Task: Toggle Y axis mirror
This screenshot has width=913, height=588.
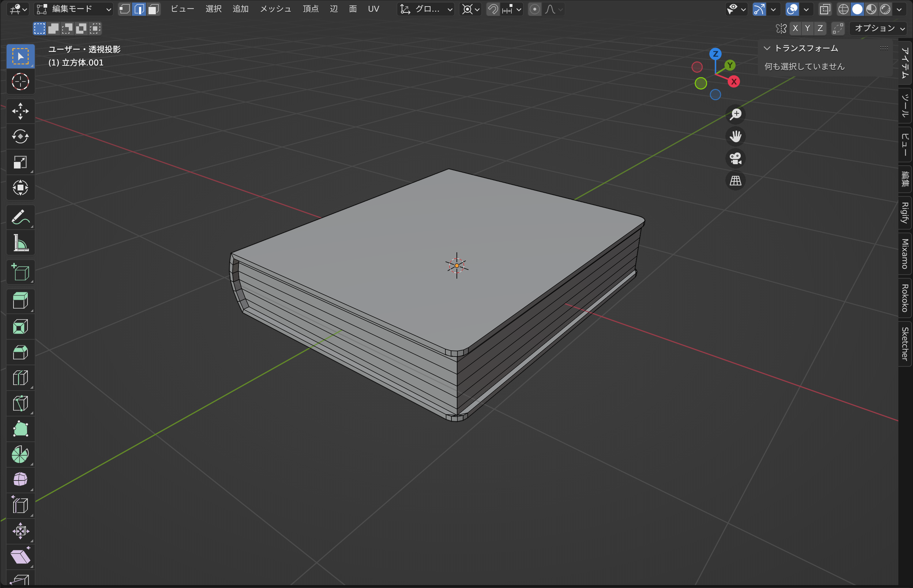Action: tap(808, 28)
